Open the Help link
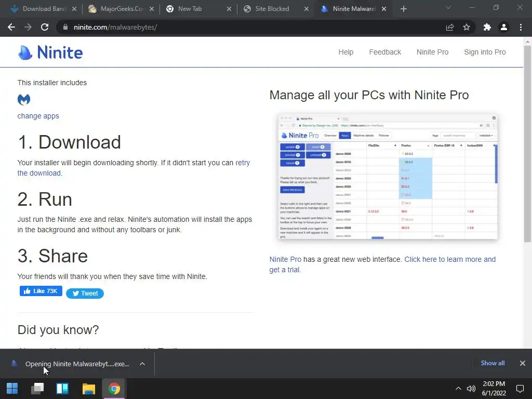This screenshot has width=532, height=399. pyautogui.click(x=345, y=52)
